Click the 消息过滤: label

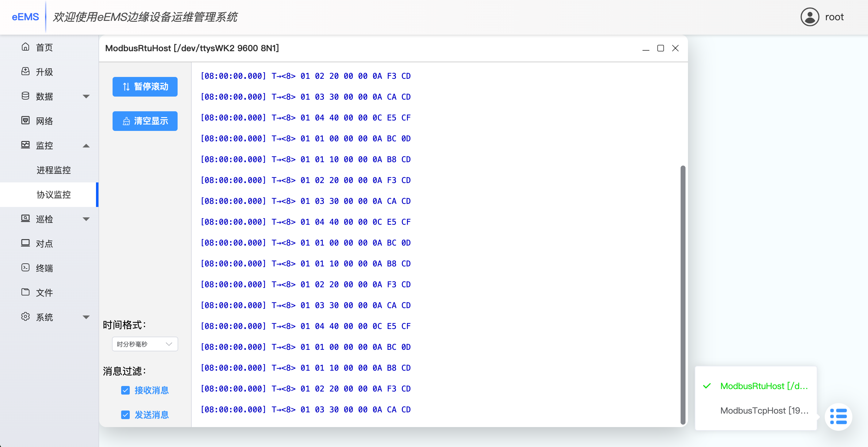[124, 371]
